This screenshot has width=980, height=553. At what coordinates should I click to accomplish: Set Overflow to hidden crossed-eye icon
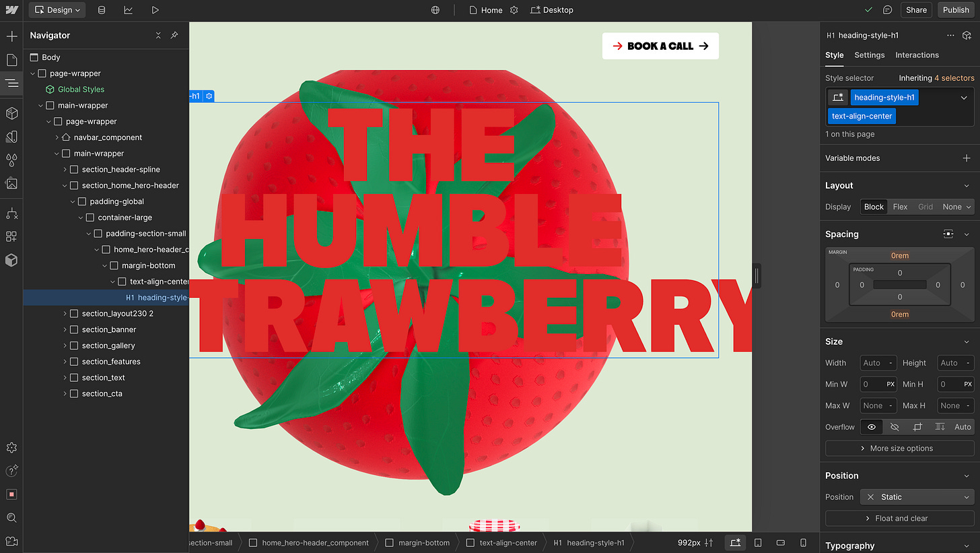[x=895, y=426]
